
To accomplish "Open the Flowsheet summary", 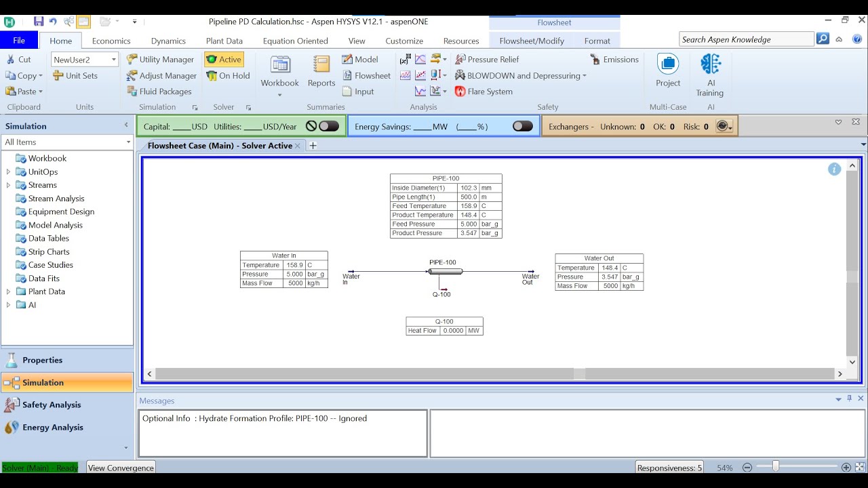I will [366, 76].
